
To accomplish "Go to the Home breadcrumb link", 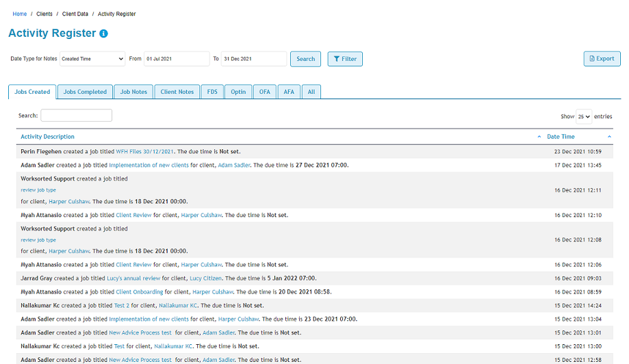I will (20, 14).
